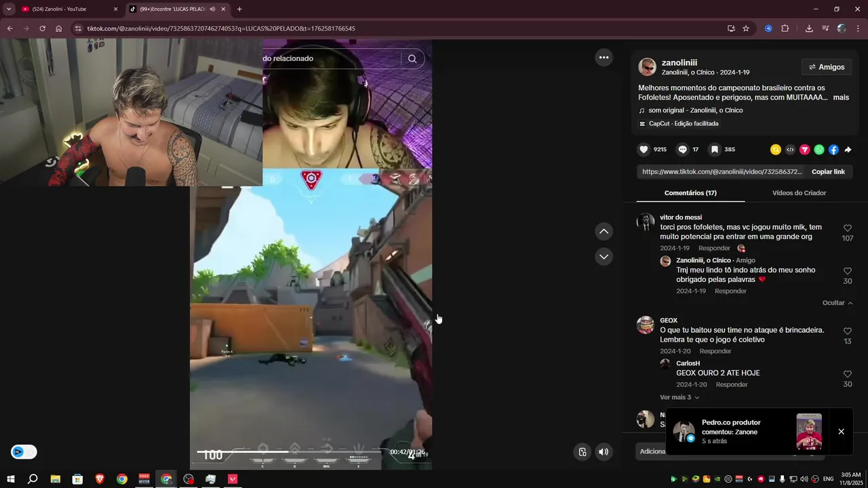Go back in the browser
The width and height of the screenshot is (868, 488).
[9, 28]
